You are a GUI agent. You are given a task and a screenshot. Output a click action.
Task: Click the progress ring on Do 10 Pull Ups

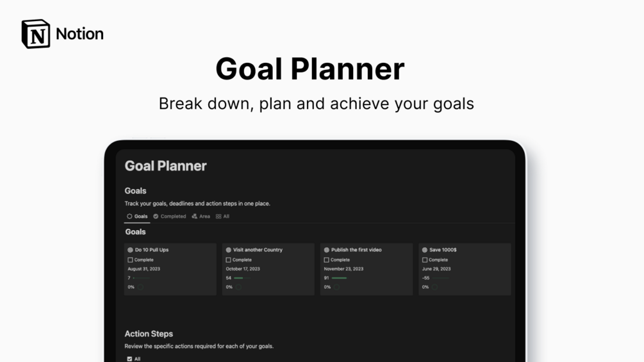click(x=140, y=287)
